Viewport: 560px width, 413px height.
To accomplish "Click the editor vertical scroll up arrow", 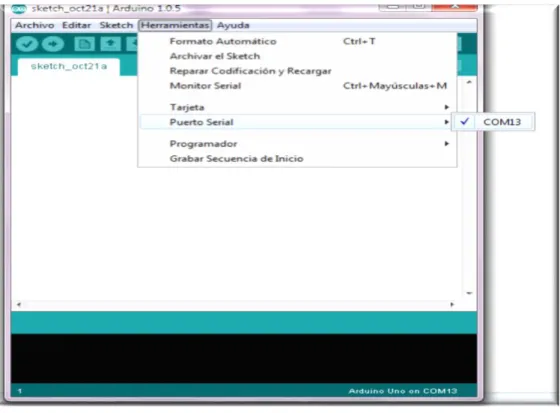I will pos(469,83).
